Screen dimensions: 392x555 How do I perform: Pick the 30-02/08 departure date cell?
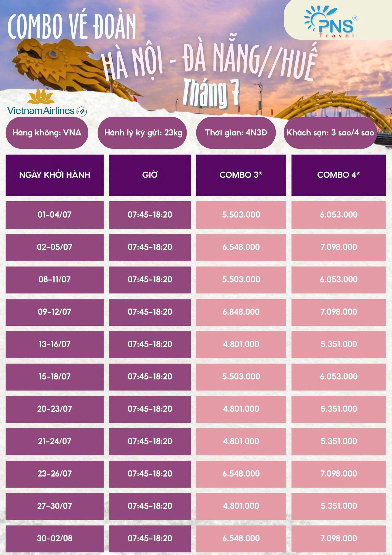coord(55,538)
